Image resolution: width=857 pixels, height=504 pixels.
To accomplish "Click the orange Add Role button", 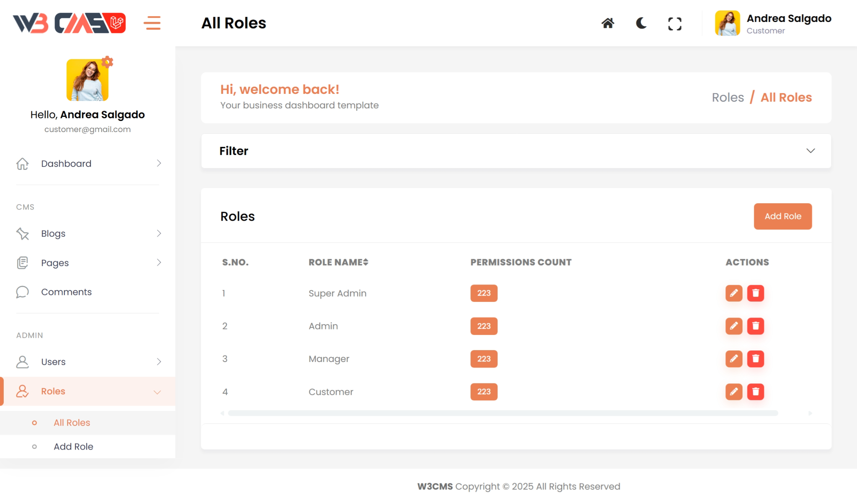I will pos(782,216).
